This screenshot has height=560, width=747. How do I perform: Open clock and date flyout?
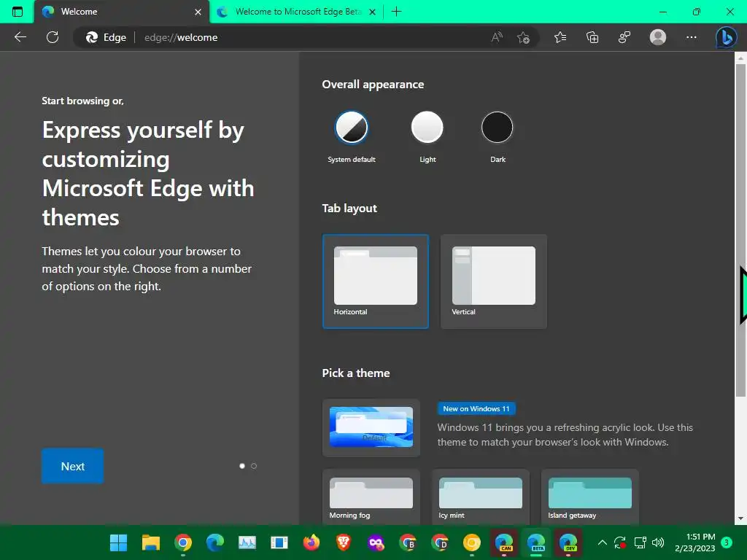[694, 542]
